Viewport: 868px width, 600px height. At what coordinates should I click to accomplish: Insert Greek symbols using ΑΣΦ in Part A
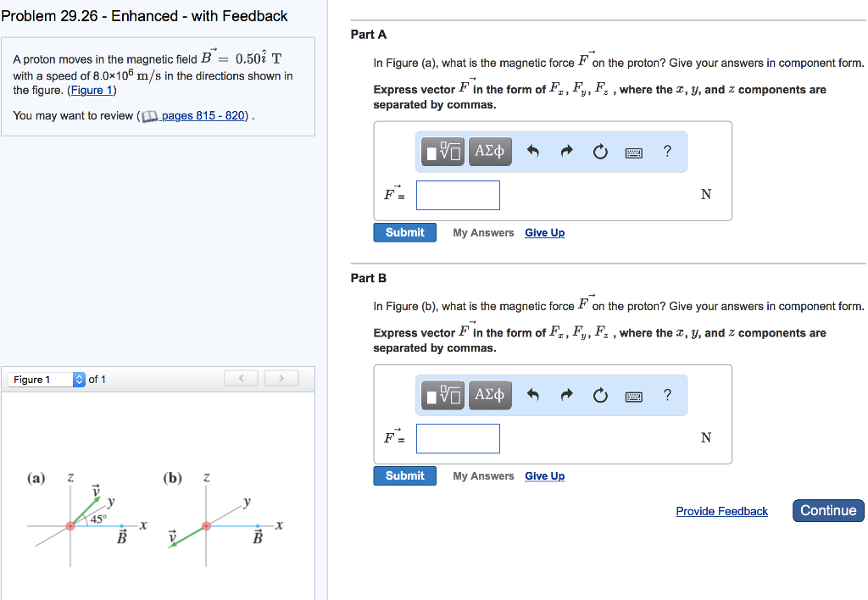[490, 151]
